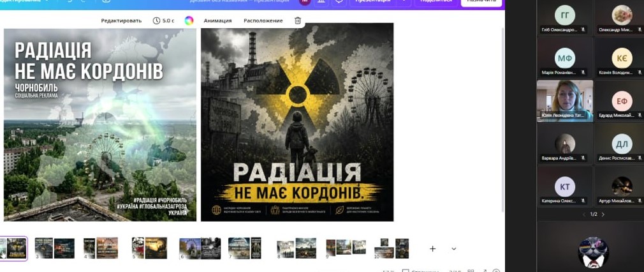Click muted mic icon on Гліб tile
644x272 pixels.
[583, 29]
